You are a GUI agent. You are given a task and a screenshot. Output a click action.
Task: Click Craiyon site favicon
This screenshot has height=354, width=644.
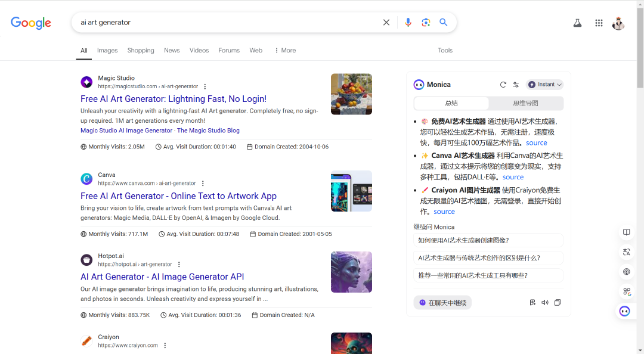pyautogui.click(x=86, y=341)
